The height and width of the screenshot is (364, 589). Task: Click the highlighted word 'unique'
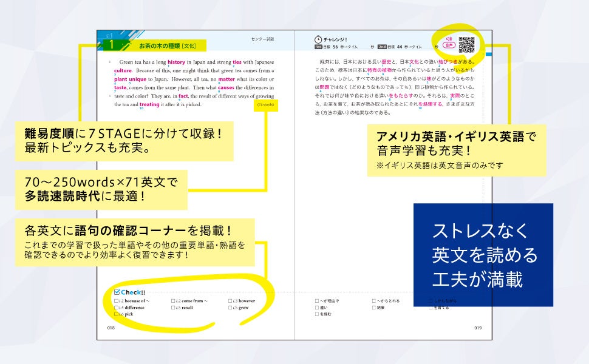coord(137,79)
